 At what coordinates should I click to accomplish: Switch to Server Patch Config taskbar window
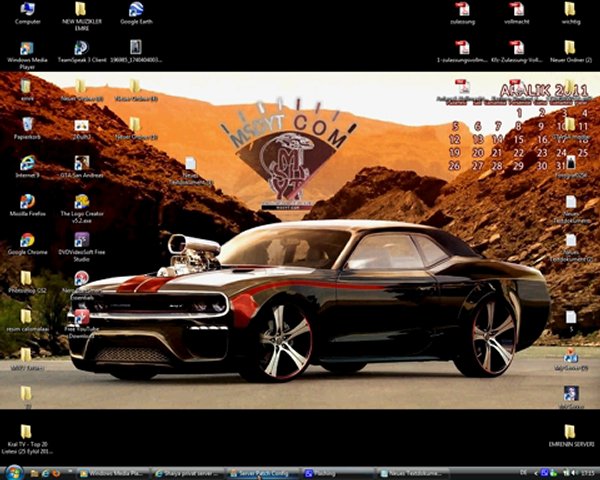click(x=262, y=472)
